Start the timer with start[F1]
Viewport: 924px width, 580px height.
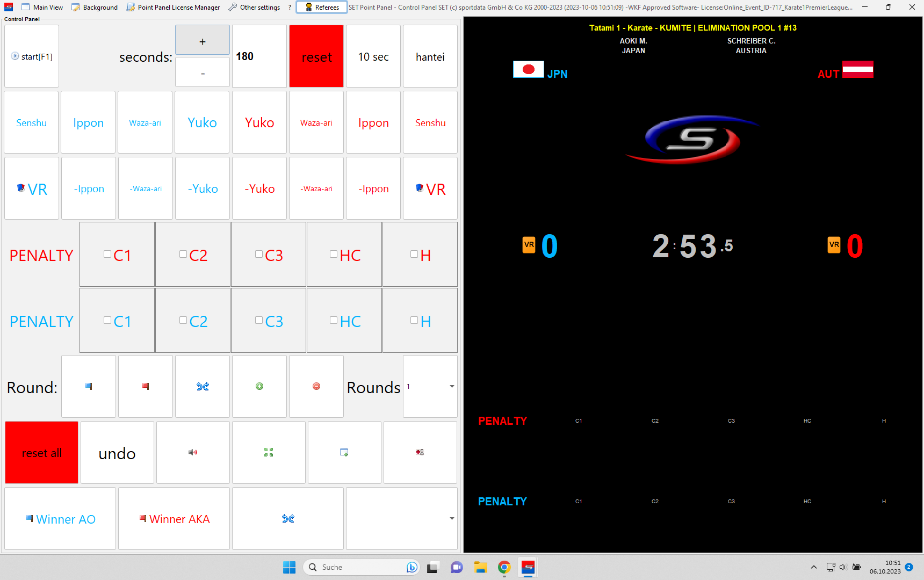pos(32,56)
